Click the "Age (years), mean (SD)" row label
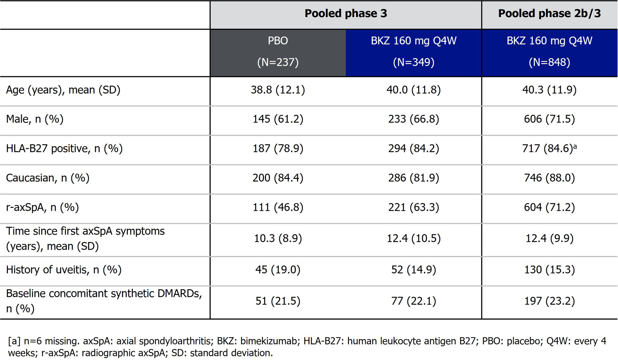 click(63, 90)
